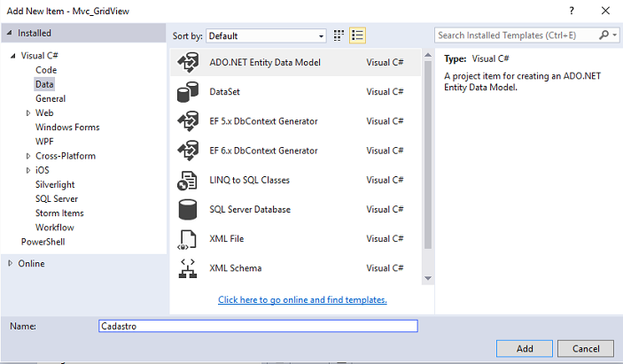
Task: Collapse the Visual C# tree node
Action: click(x=13, y=56)
